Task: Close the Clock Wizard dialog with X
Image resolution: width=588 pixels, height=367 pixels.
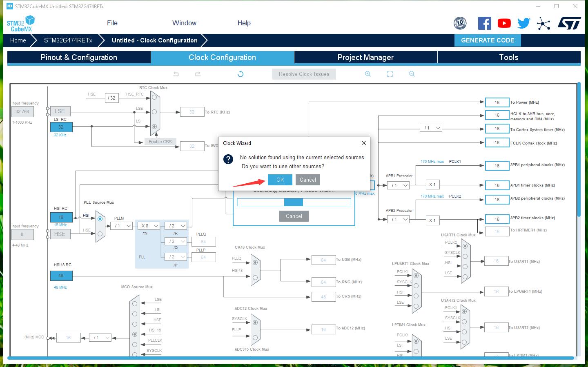Action: [x=364, y=143]
